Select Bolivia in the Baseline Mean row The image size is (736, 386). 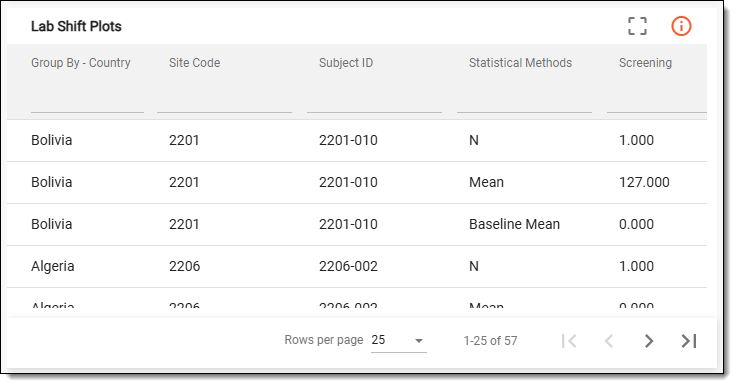52,224
